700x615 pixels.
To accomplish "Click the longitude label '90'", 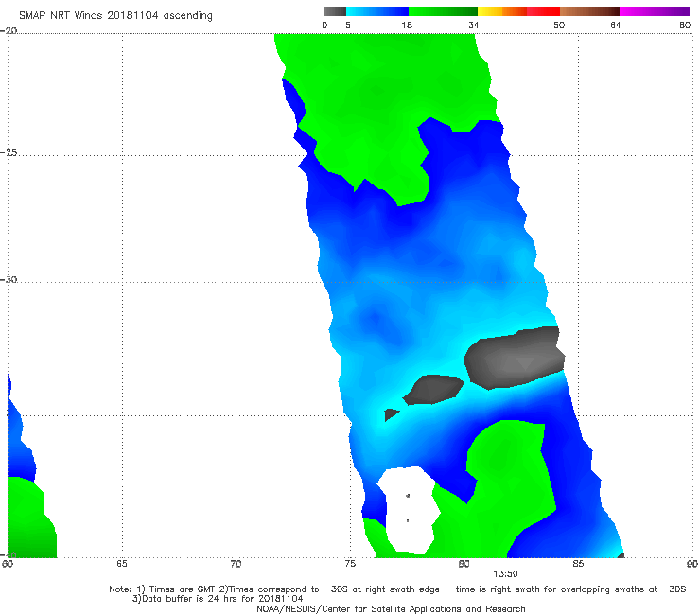I will click(692, 564).
